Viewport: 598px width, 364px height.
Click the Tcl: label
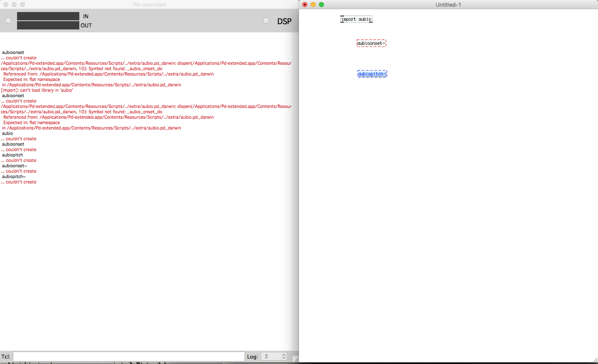(x=6, y=357)
